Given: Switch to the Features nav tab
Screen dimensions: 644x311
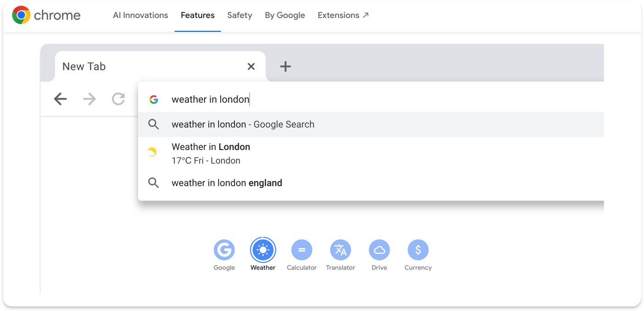Looking at the screenshot, I should tap(198, 15).
